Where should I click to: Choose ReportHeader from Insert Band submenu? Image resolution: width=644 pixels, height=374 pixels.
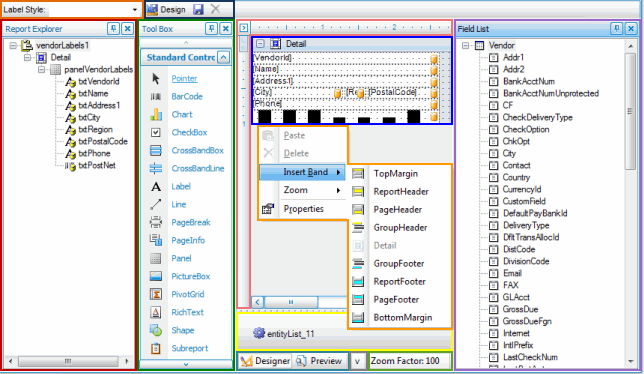[x=401, y=191]
